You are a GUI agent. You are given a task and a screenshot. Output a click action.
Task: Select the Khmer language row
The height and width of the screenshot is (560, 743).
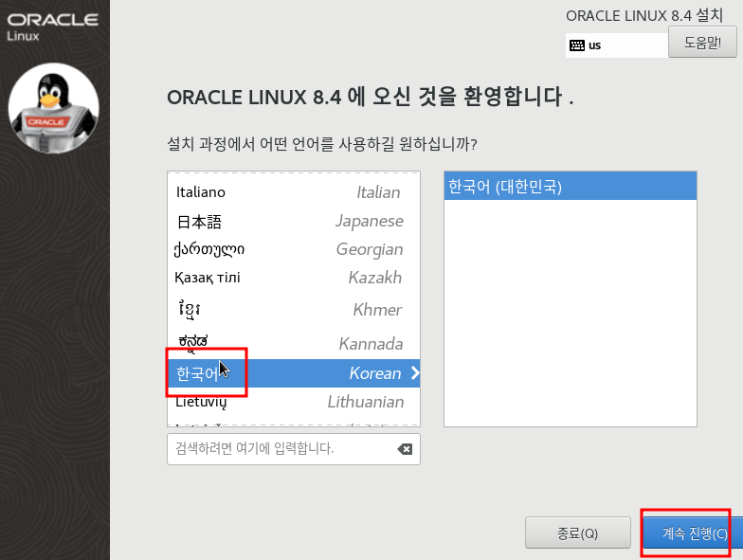coord(294,309)
